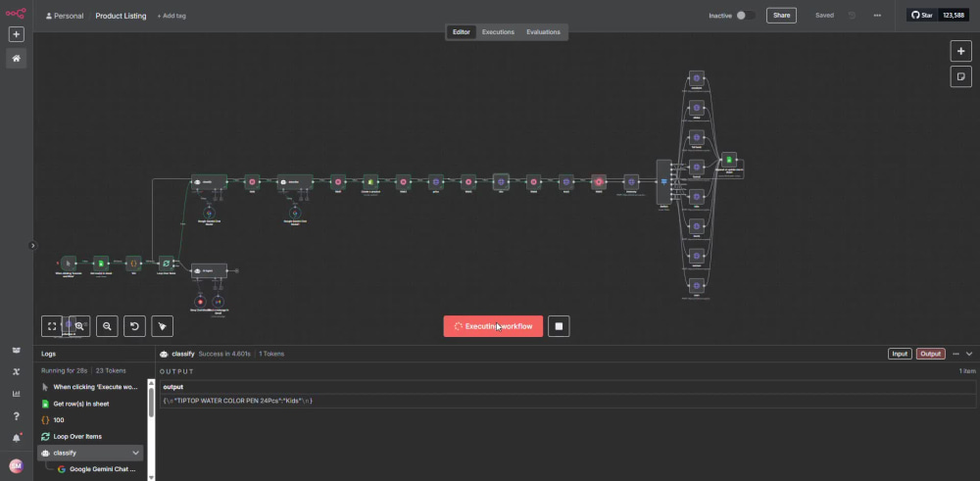
Task: Select the Switch node on canvas
Action: click(x=663, y=182)
